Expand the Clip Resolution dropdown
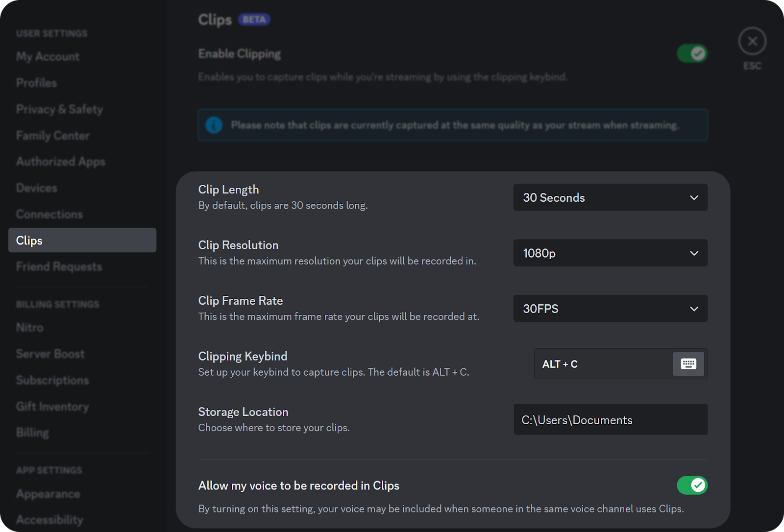This screenshot has height=532, width=784. pos(610,253)
